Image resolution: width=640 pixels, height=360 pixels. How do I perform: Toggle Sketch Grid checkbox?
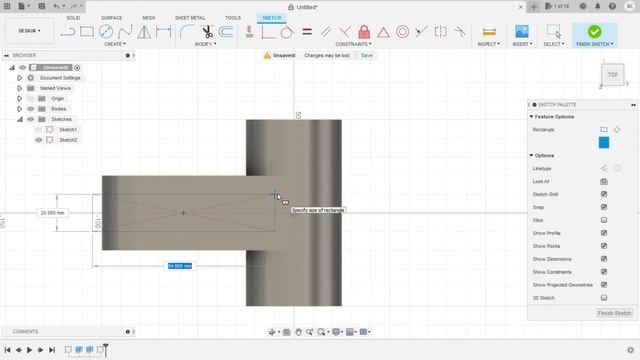(x=604, y=194)
